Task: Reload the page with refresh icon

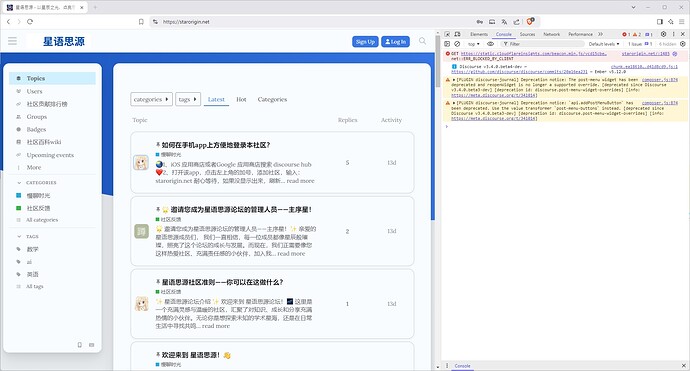Action: (x=30, y=22)
